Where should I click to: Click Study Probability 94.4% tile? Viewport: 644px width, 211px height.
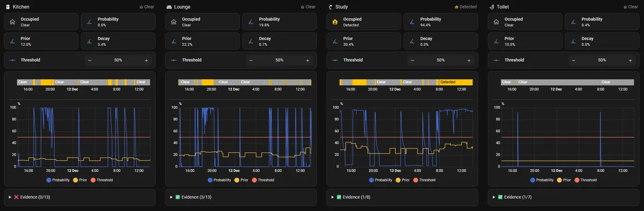[x=441, y=22]
